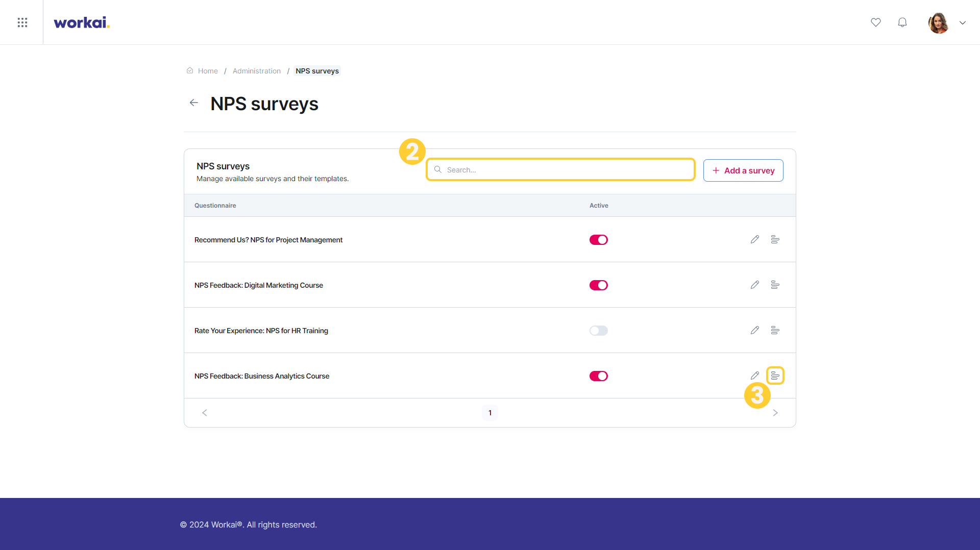
Task: Disable the Project Management survey toggle
Action: pyautogui.click(x=599, y=240)
